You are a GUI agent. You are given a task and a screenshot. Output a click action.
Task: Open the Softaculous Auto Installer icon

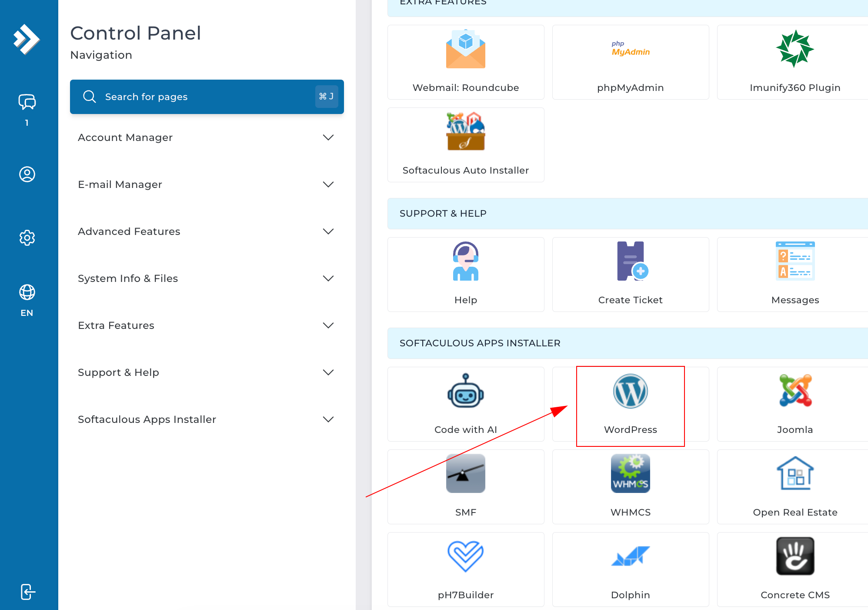tap(465, 131)
